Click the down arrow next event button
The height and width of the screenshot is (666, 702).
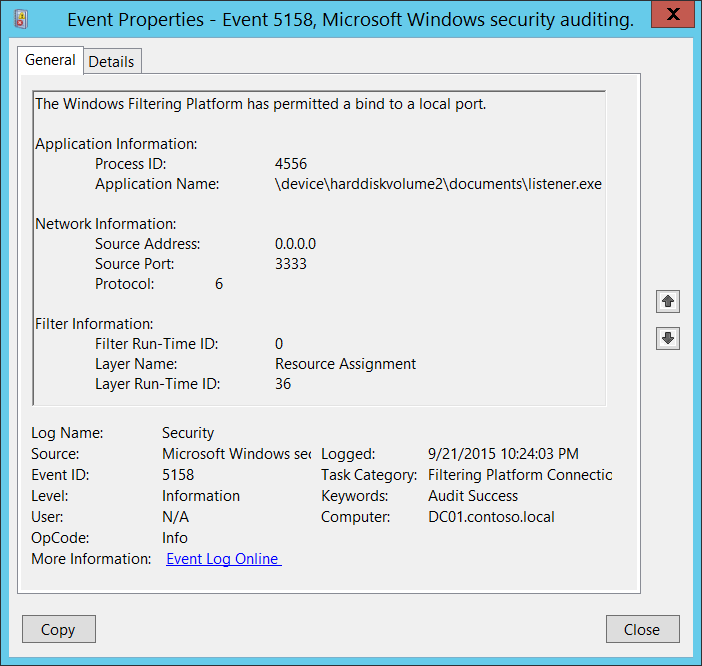669,338
